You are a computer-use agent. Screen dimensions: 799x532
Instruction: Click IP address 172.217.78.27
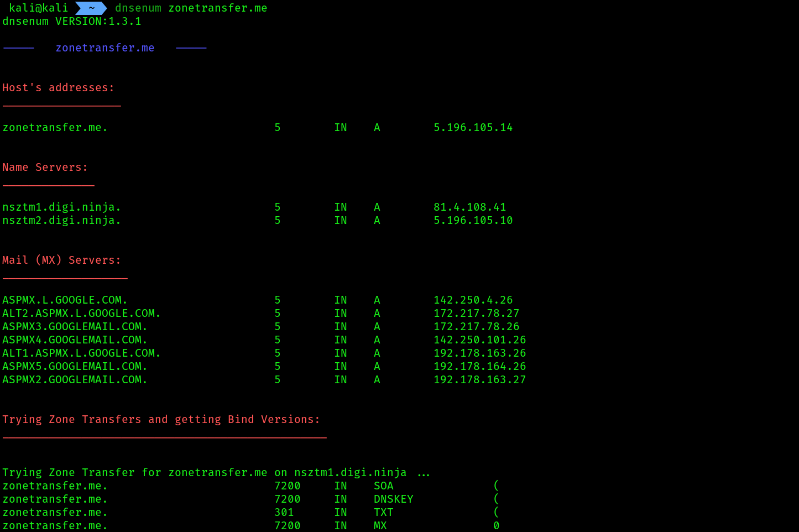coord(477,314)
